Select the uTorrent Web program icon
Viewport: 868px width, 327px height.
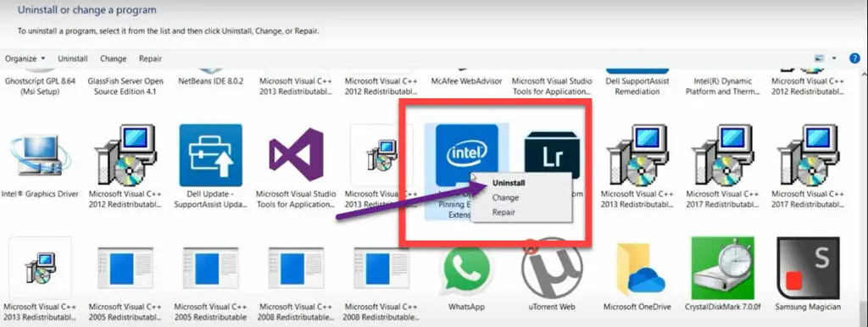coord(551,269)
